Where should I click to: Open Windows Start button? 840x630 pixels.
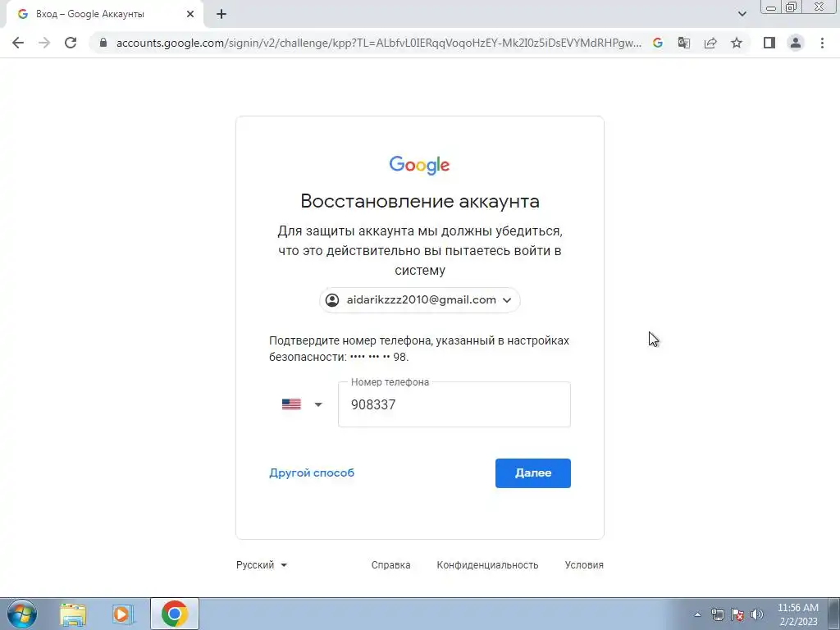pos(22,614)
